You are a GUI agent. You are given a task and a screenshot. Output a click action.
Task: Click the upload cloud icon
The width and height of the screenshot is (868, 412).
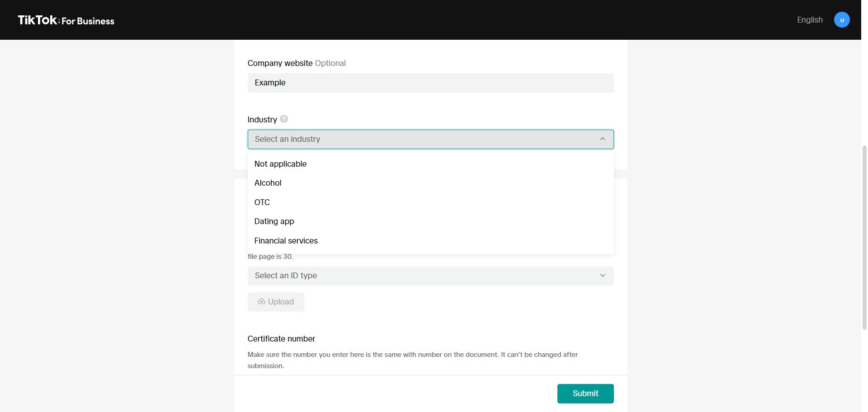261,301
